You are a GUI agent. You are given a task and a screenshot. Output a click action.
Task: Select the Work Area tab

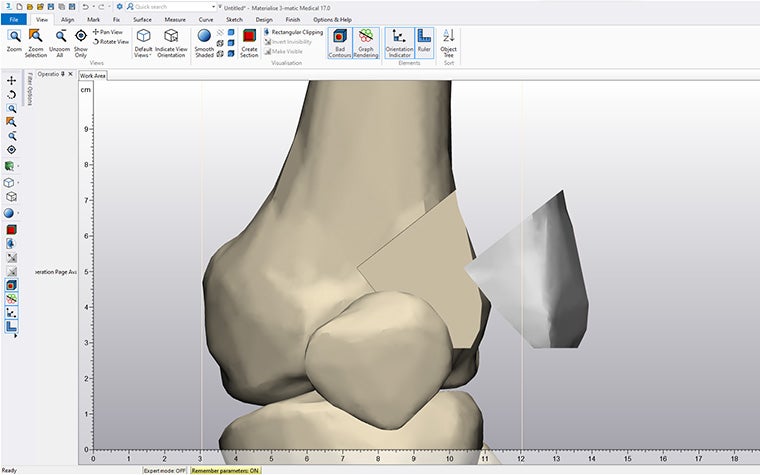pyautogui.click(x=93, y=76)
